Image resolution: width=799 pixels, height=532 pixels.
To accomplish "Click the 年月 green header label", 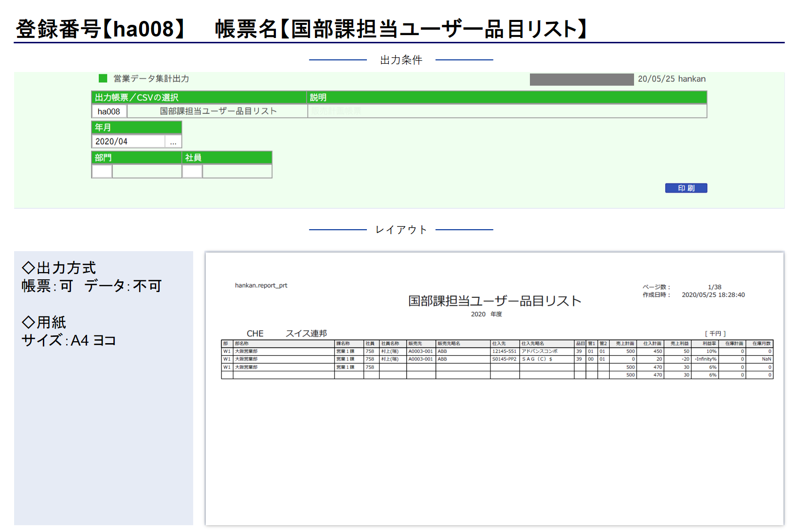I will (x=136, y=128).
